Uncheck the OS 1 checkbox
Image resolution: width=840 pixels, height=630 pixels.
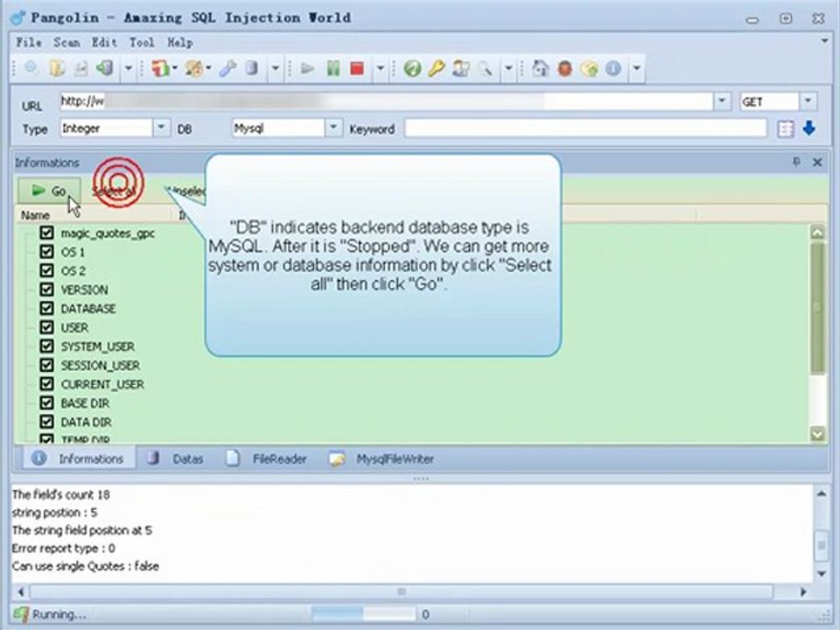(x=46, y=251)
